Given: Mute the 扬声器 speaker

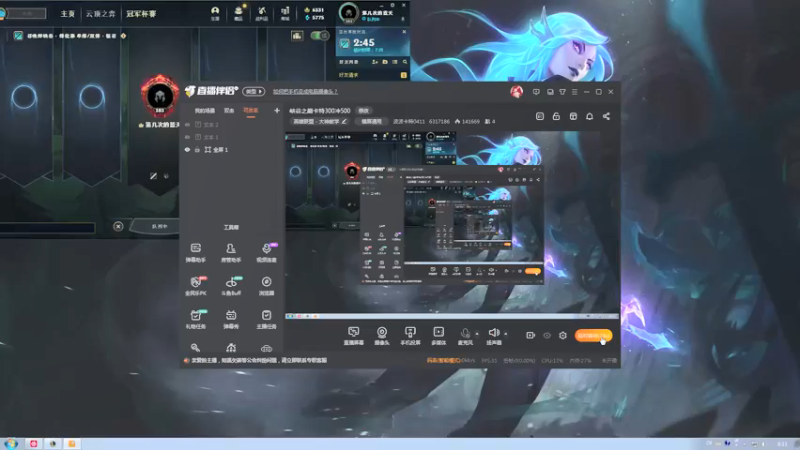Looking at the screenshot, I should pos(493,336).
